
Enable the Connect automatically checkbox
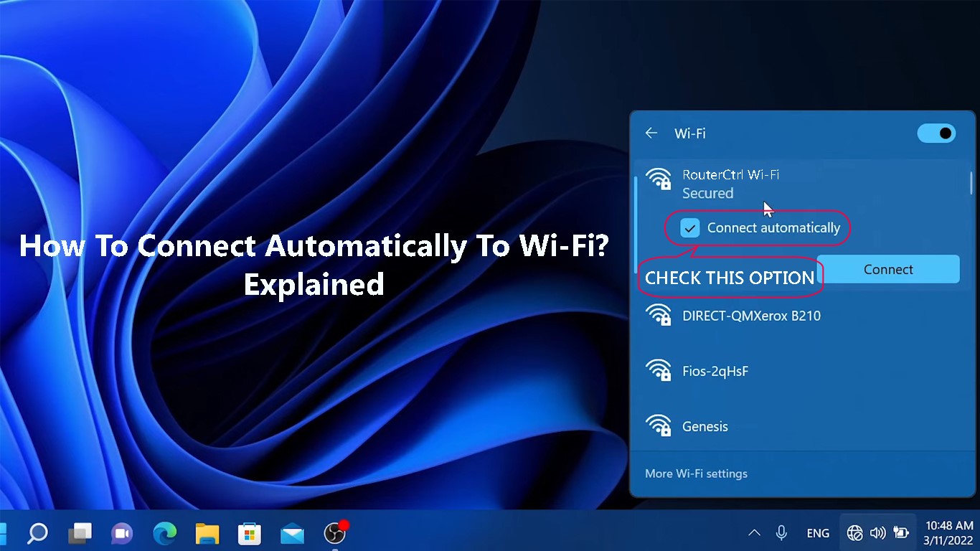(689, 227)
